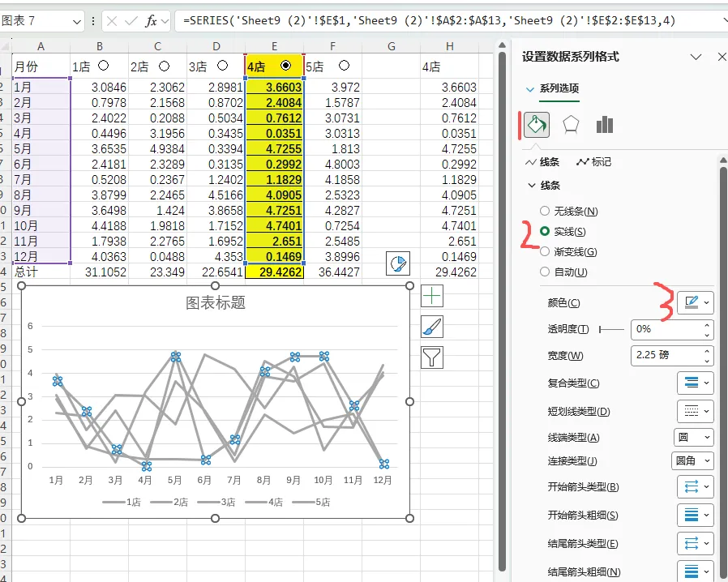Click the formula bar three-dot handle
This screenshot has width=728, height=582.
point(93,21)
